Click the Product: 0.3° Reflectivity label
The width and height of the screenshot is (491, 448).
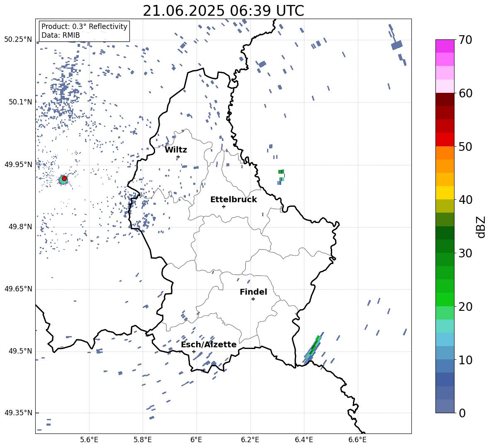(x=84, y=27)
